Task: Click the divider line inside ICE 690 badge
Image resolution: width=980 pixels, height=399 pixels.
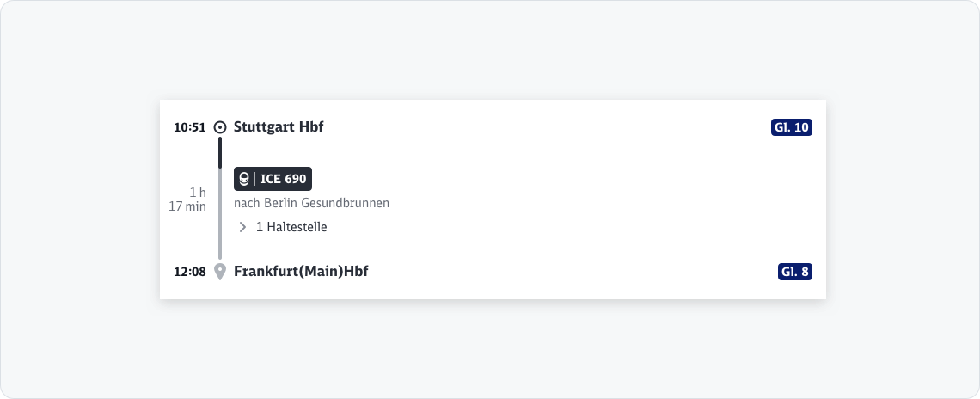Action: 254,179
